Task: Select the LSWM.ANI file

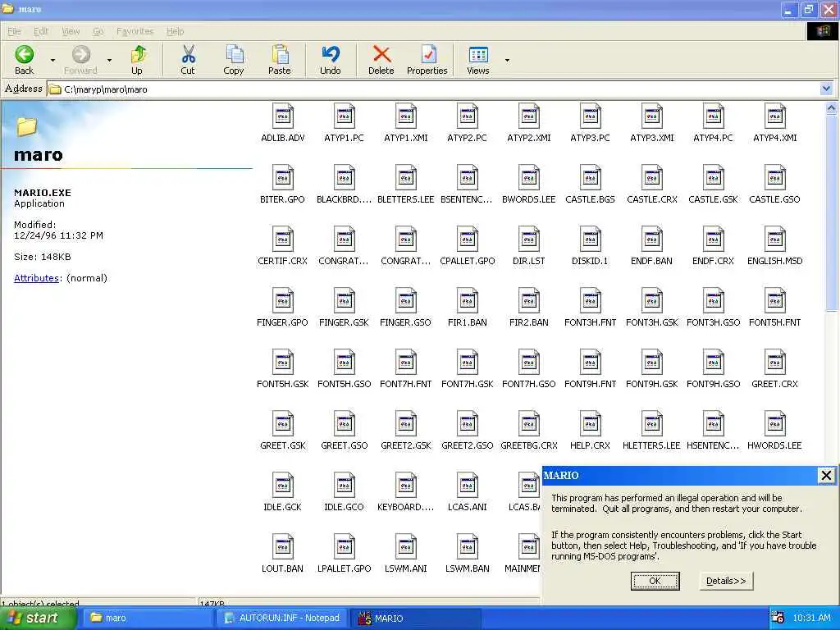Action: point(405,555)
